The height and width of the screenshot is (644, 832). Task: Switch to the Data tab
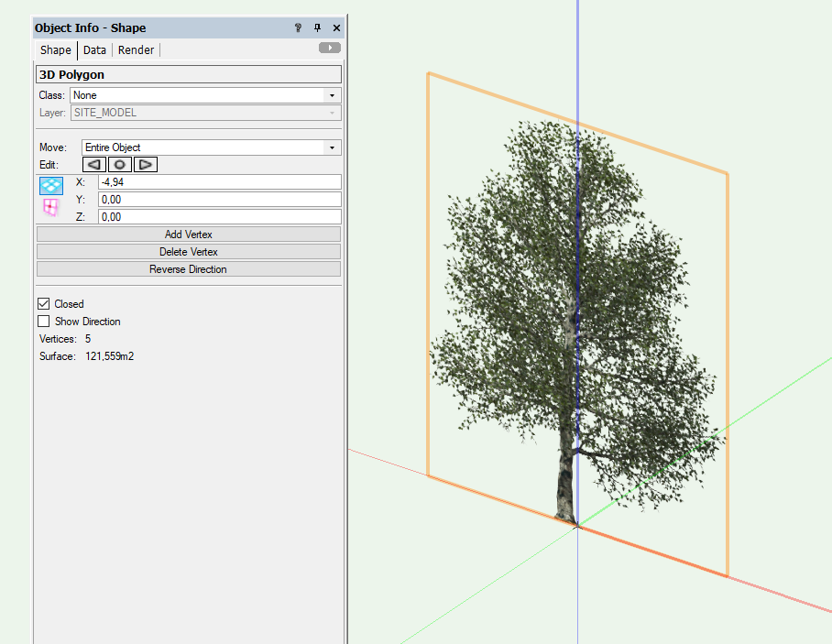click(x=94, y=49)
